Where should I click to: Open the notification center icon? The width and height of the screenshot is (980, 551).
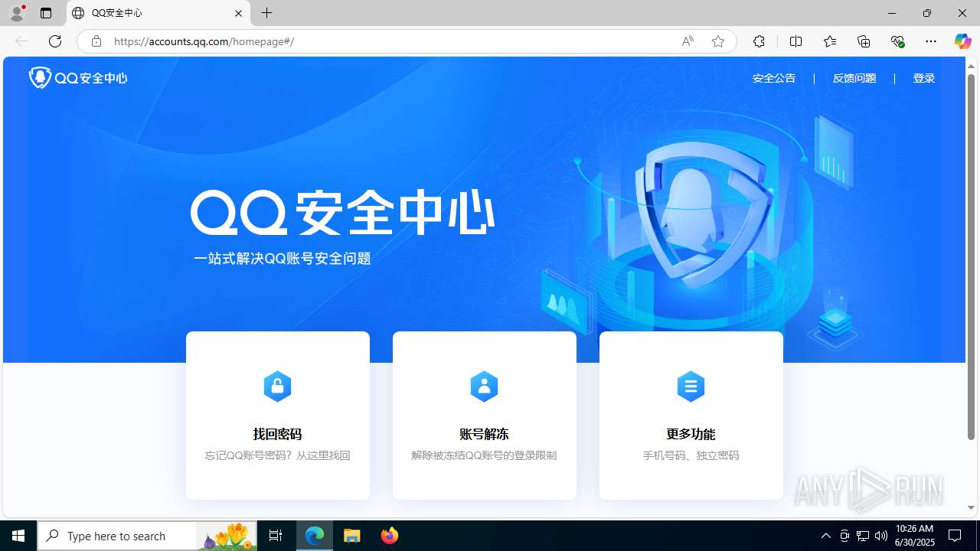click(x=955, y=536)
